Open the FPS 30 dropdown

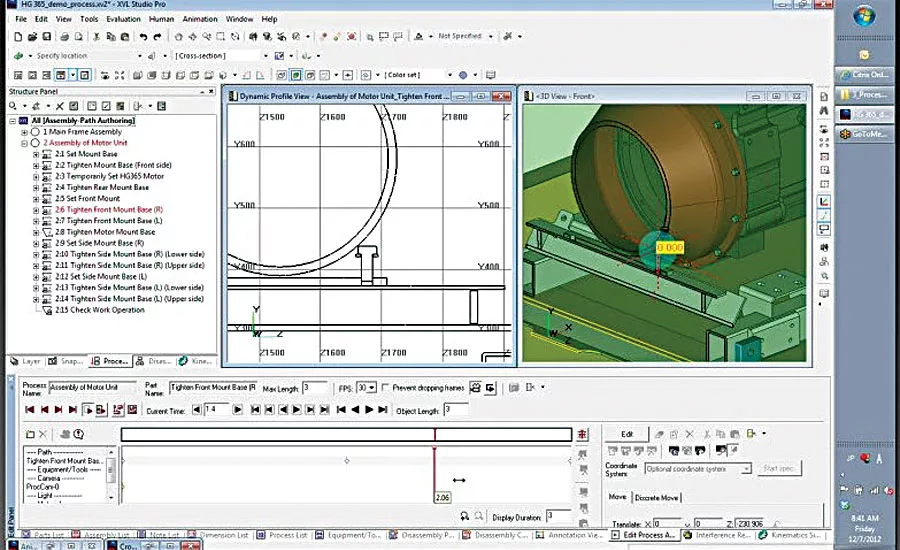pyautogui.click(x=372, y=388)
